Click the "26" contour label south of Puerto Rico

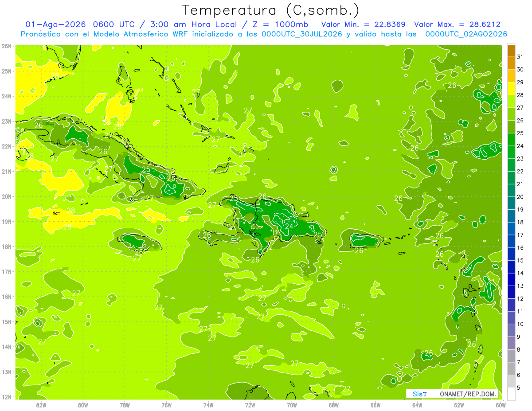(359, 251)
